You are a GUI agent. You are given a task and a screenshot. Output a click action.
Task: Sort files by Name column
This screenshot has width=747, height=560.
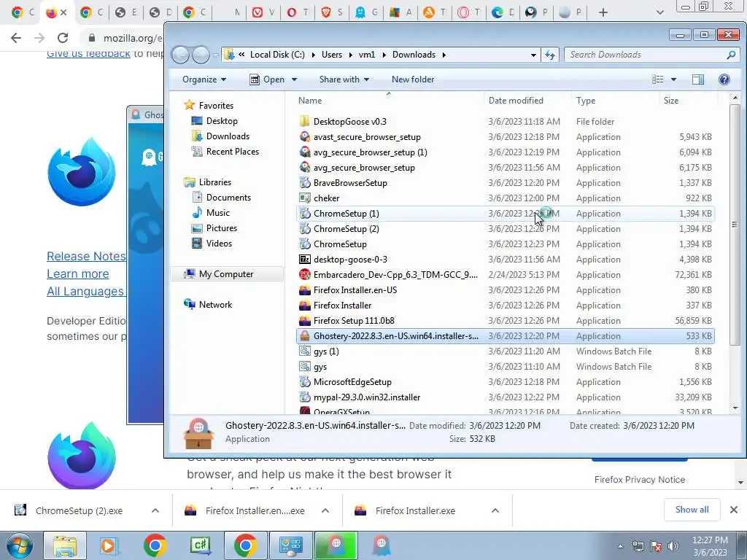tap(388, 101)
